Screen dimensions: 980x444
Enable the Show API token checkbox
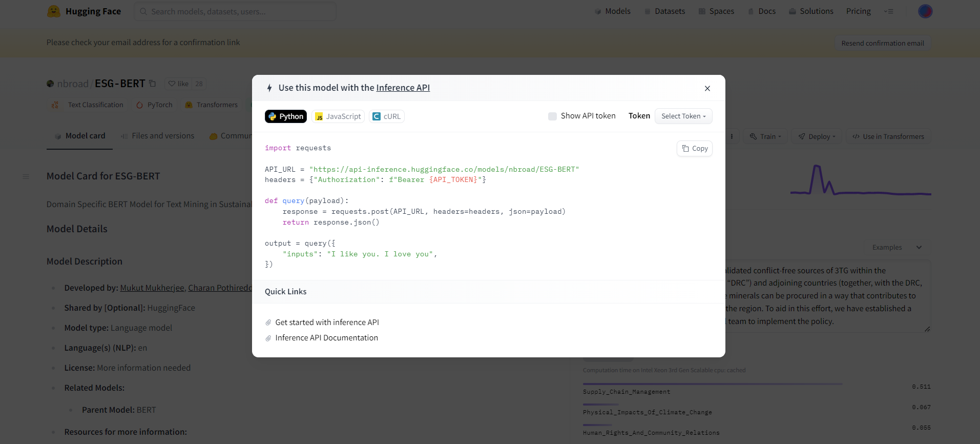pos(552,116)
